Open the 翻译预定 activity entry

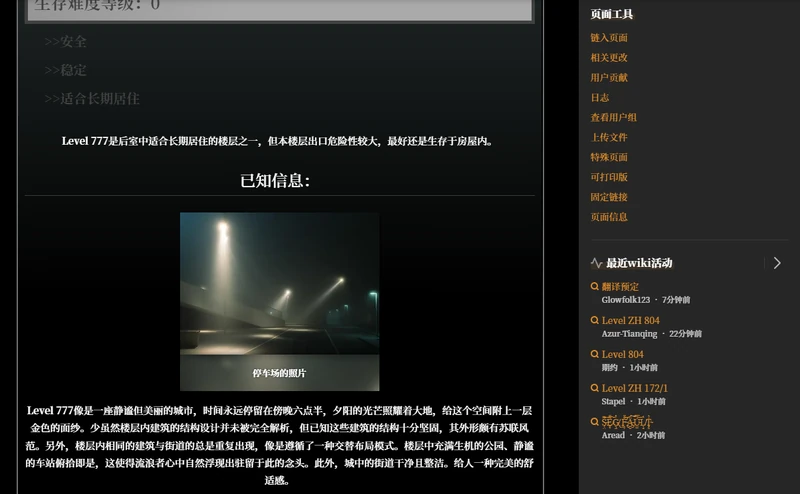pos(620,287)
